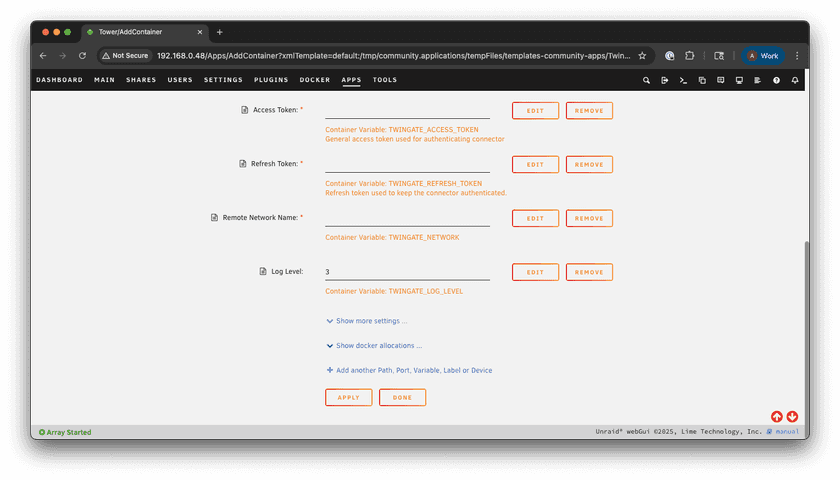Click text 'Container Variable: TWINGATE_LOG_LEVEL'
Image resolution: width=840 pixels, height=480 pixels.
click(x=394, y=291)
